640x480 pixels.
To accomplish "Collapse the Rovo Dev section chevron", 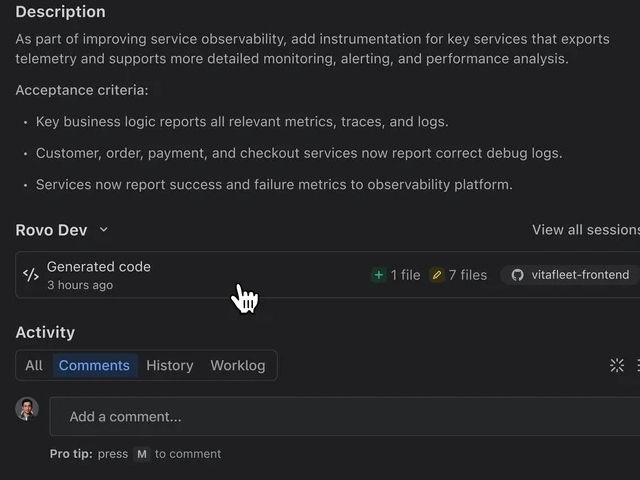I will pos(103,230).
